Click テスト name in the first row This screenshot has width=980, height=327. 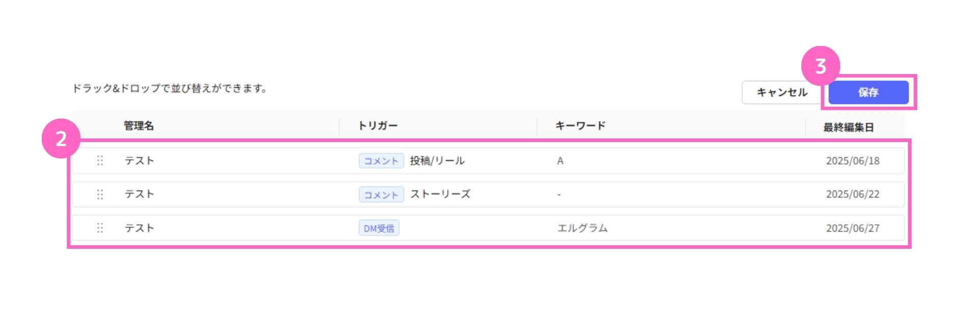pyautogui.click(x=139, y=160)
